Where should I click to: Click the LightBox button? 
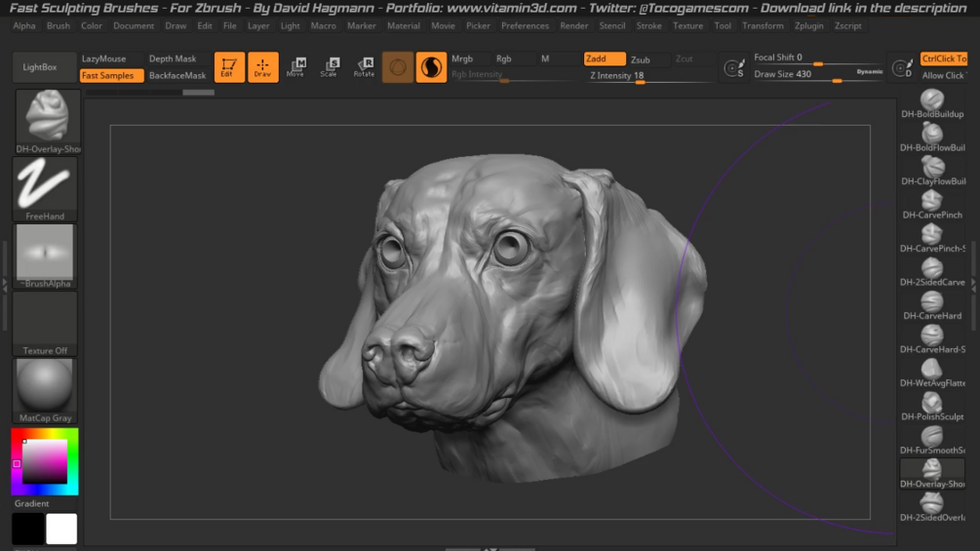coord(40,67)
